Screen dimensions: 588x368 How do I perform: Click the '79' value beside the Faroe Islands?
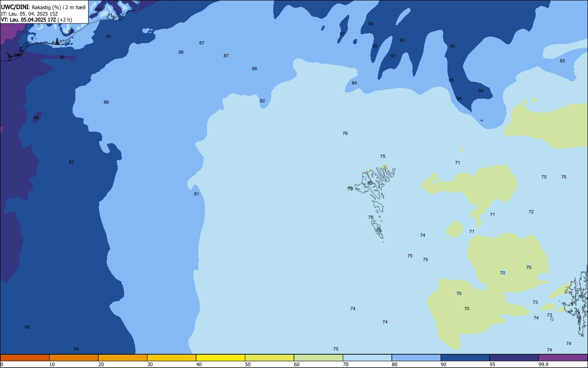(350, 189)
